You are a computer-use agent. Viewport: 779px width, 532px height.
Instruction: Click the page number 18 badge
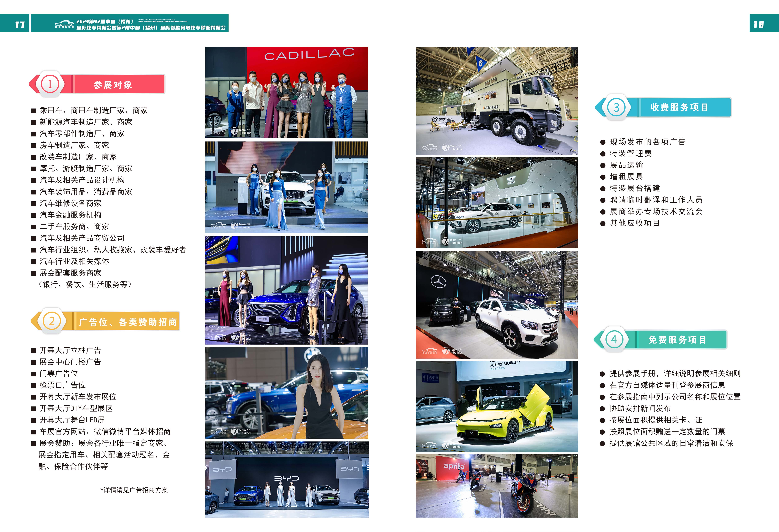click(x=764, y=23)
